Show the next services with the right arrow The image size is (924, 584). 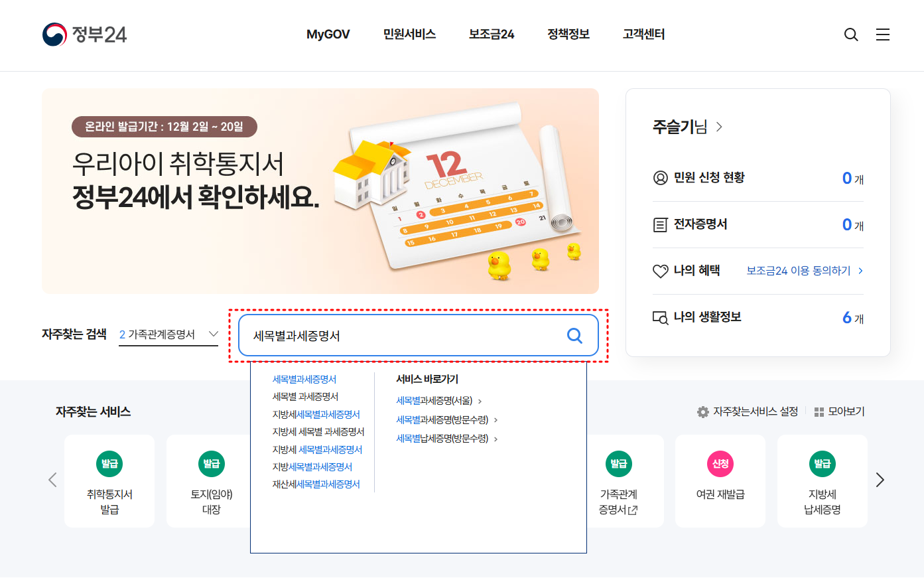[880, 480]
